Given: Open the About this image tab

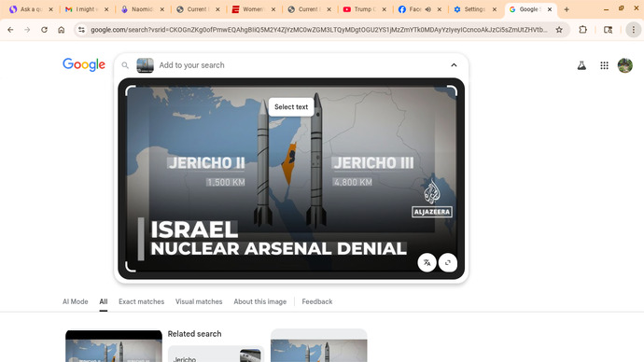Looking at the screenshot, I should [x=260, y=301].
